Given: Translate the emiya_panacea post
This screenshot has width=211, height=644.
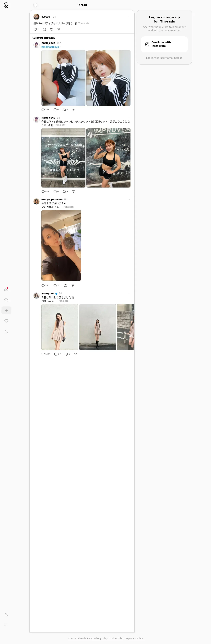Looking at the screenshot, I should [68, 207].
